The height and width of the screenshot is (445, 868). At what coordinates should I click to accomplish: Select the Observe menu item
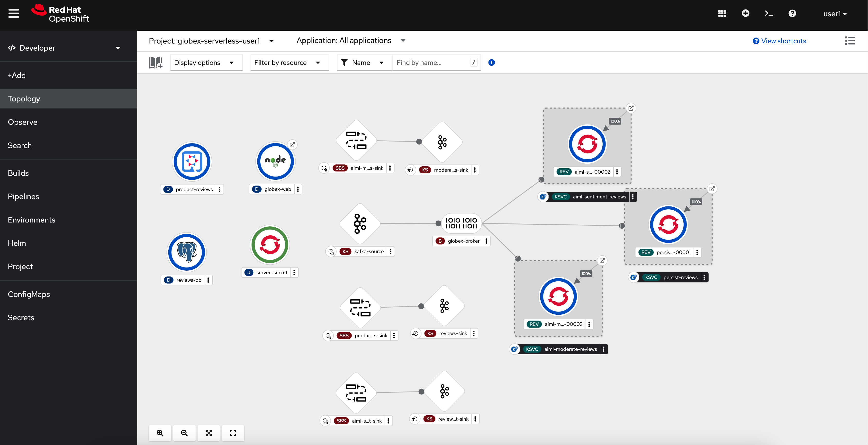[x=22, y=122]
